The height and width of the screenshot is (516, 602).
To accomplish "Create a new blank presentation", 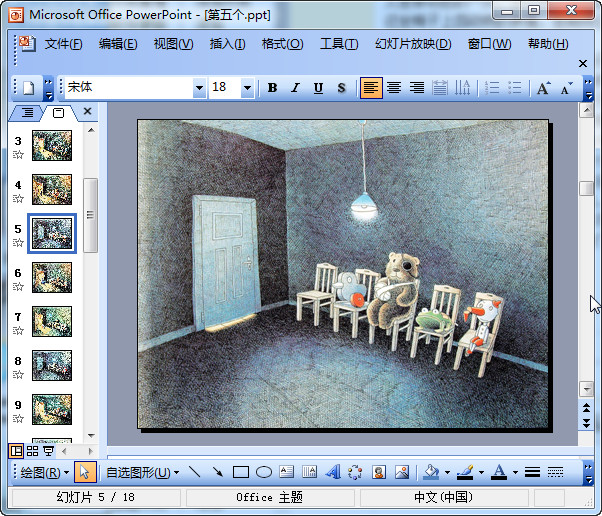I will 29,88.
